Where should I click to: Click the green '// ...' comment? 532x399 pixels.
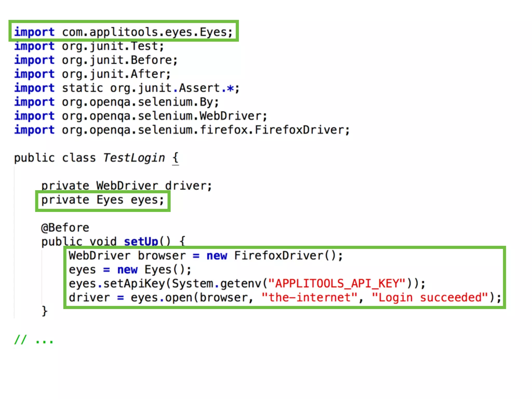34,340
